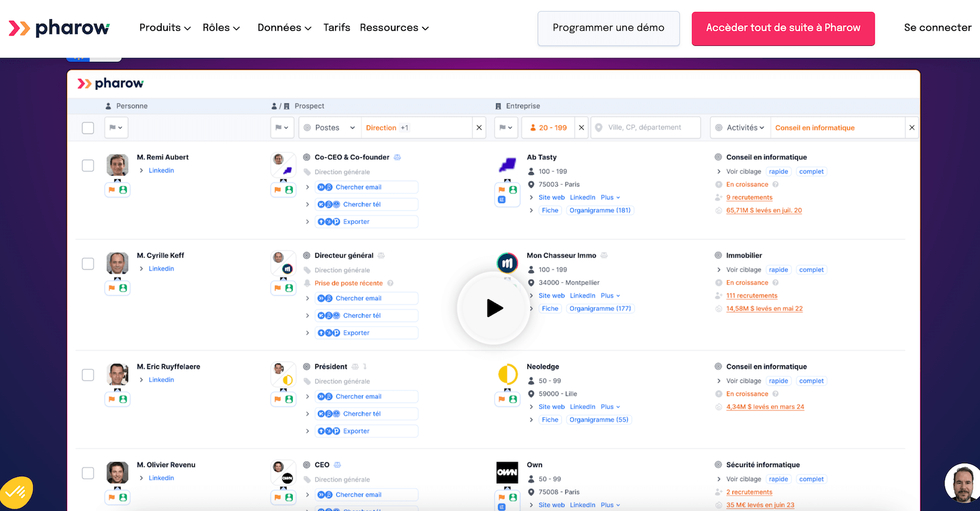This screenshot has width=980, height=511.
Task: Click the target icon beside Directeur général
Action: pos(307,256)
